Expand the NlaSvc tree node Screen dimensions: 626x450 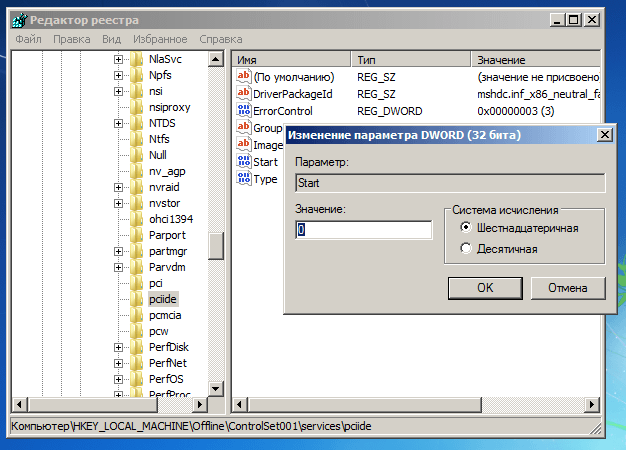pyautogui.click(x=118, y=60)
